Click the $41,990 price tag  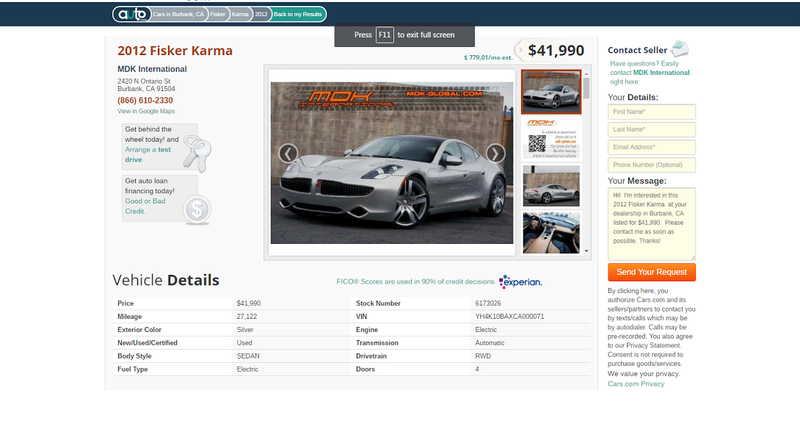(x=552, y=50)
